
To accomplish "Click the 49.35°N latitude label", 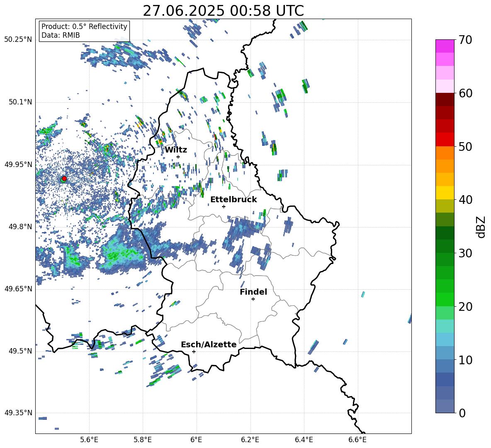I will click(x=18, y=413).
